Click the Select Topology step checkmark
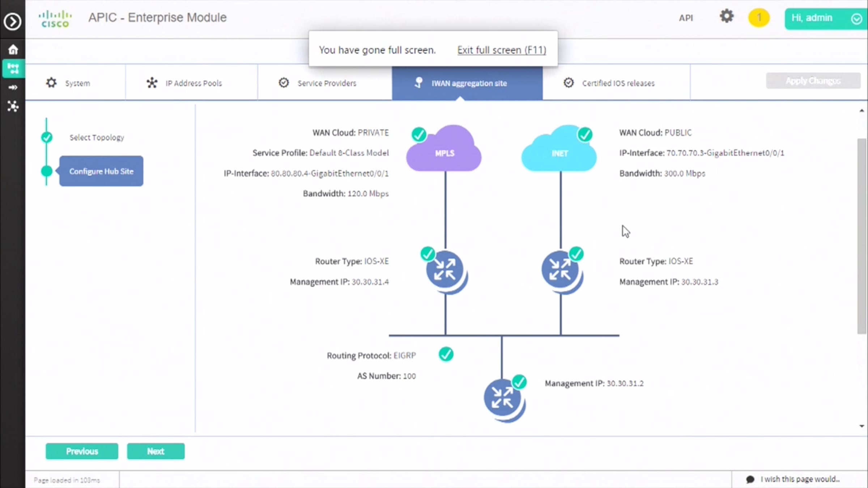Image resolution: width=868 pixels, height=488 pixels. pos(47,137)
